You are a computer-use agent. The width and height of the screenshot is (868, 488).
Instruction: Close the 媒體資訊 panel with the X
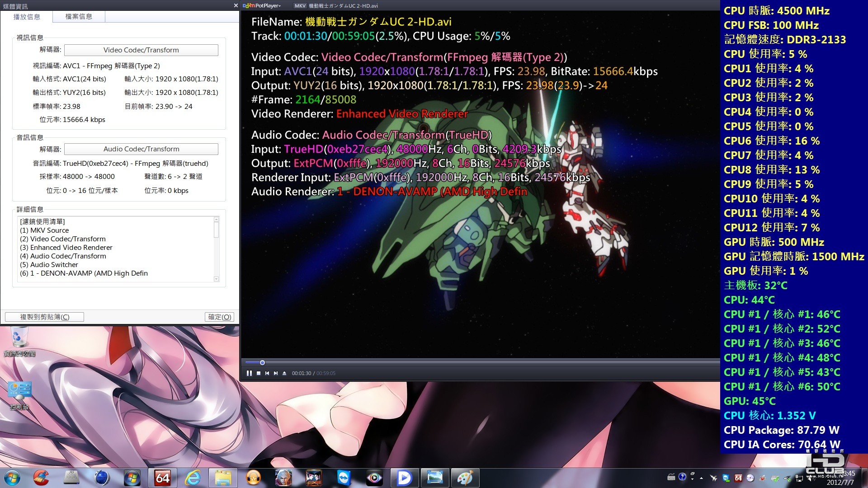(x=236, y=6)
